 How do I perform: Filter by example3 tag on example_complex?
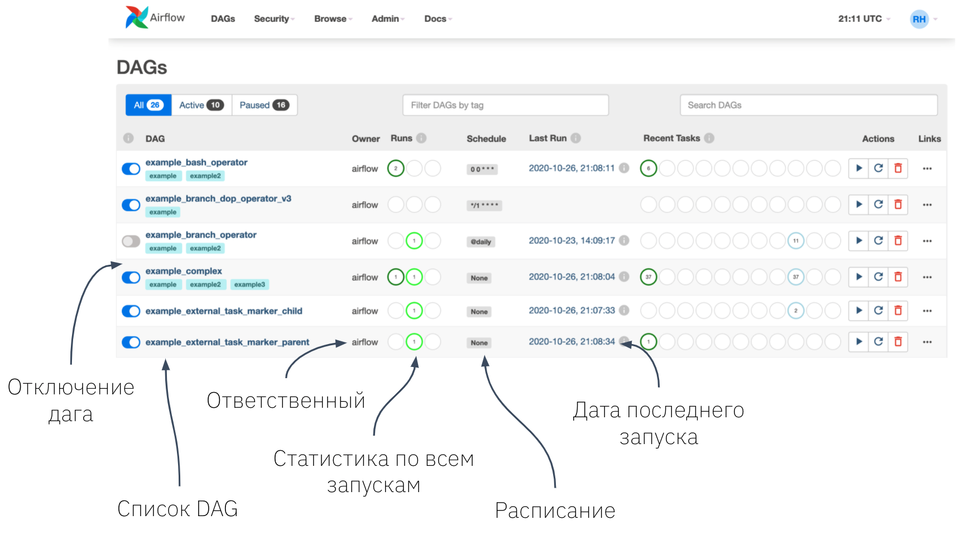click(x=249, y=285)
